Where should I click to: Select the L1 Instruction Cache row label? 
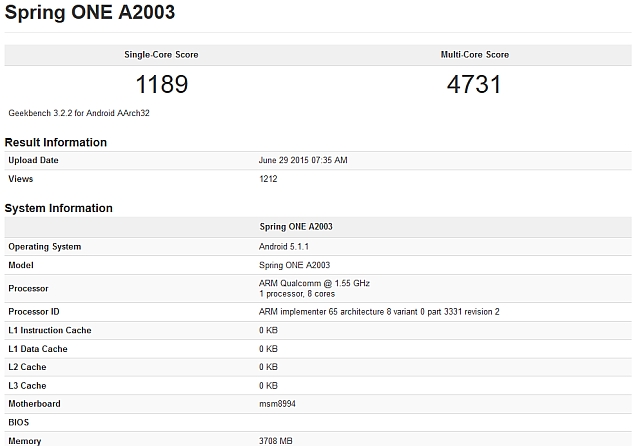50,330
